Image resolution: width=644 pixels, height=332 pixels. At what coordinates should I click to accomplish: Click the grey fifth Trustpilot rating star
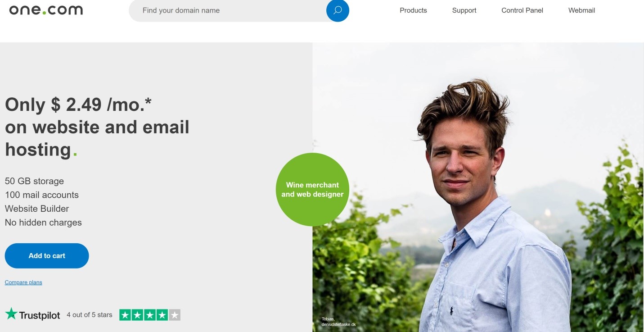click(x=175, y=315)
